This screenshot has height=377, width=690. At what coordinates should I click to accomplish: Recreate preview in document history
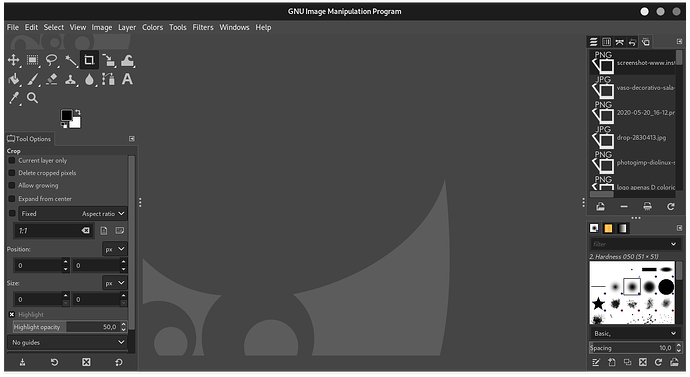(x=671, y=206)
